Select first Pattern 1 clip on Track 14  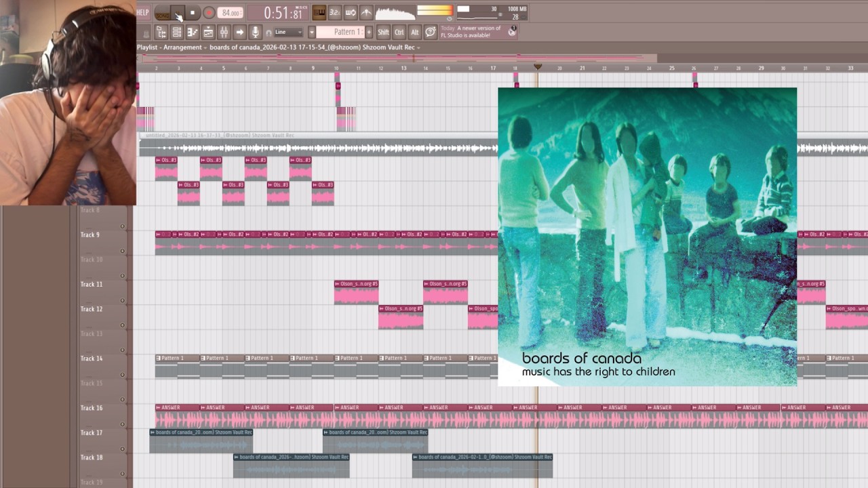pos(177,366)
